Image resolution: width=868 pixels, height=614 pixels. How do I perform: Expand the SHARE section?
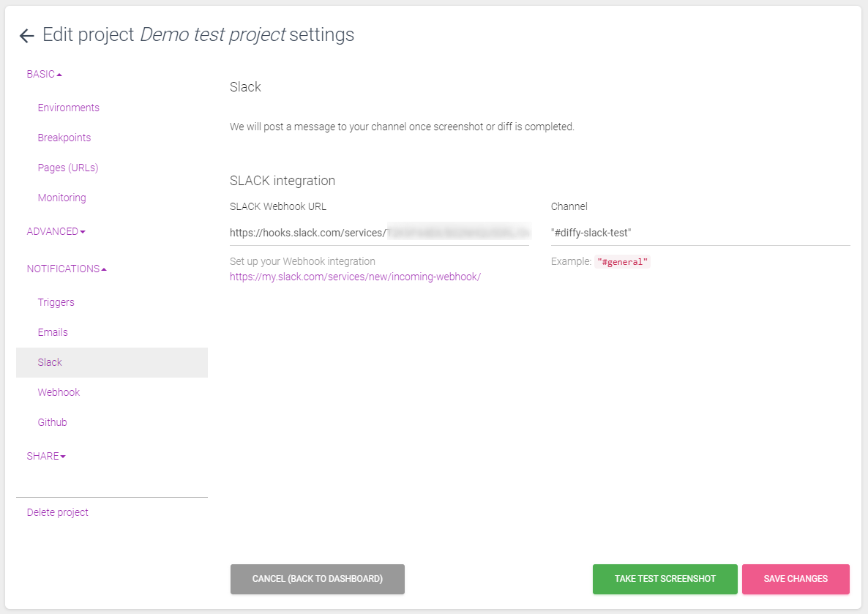click(46, 456)
